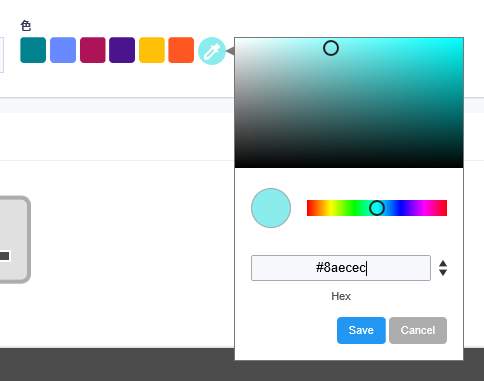The width and height of the screenshot is (484, 381).
Task: Select the light blue color swatch
Action: [x=63, y=50]
